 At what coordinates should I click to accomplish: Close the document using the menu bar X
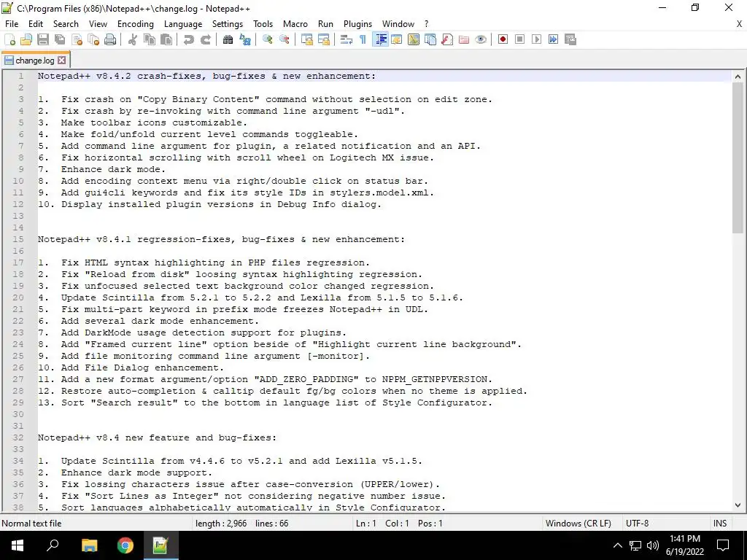tap(740, 24)
